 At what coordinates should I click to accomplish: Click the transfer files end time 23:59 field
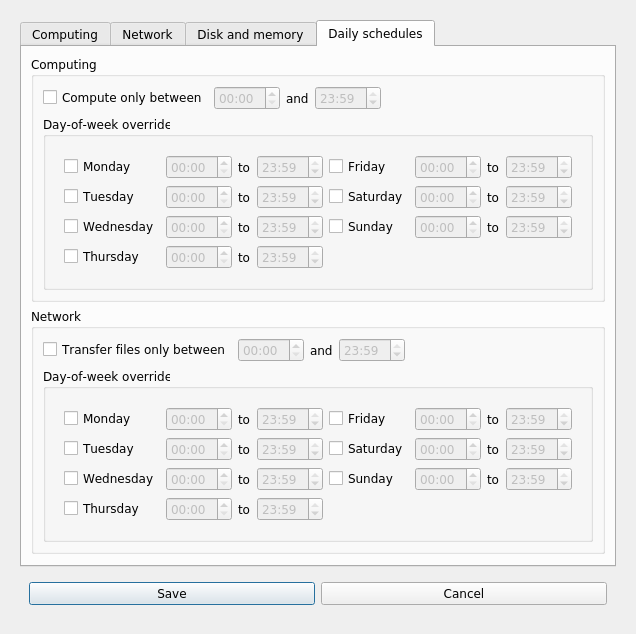pyautogui.click(x=364, y=351)
